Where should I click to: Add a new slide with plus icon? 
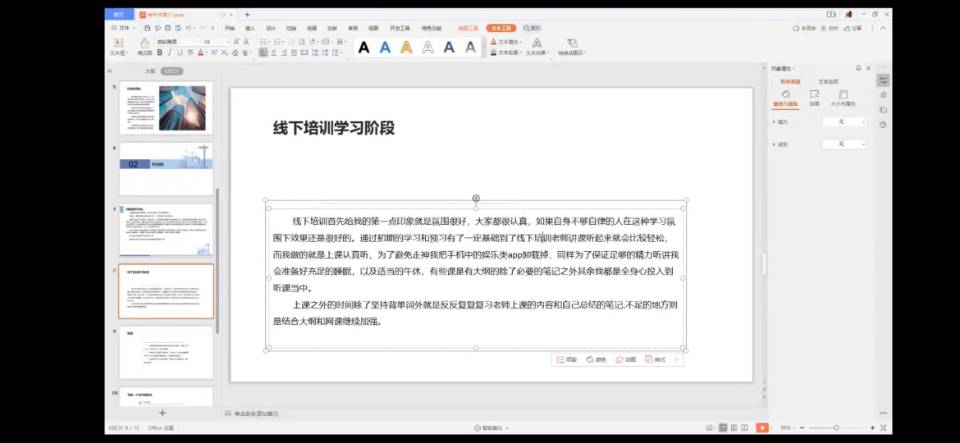(163, 413)
